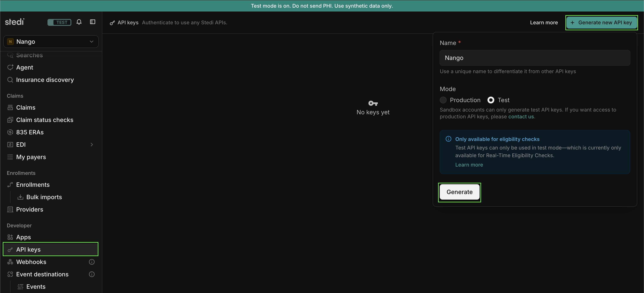
Task: Click the Claim status checks icon
Action: point(10,120)
